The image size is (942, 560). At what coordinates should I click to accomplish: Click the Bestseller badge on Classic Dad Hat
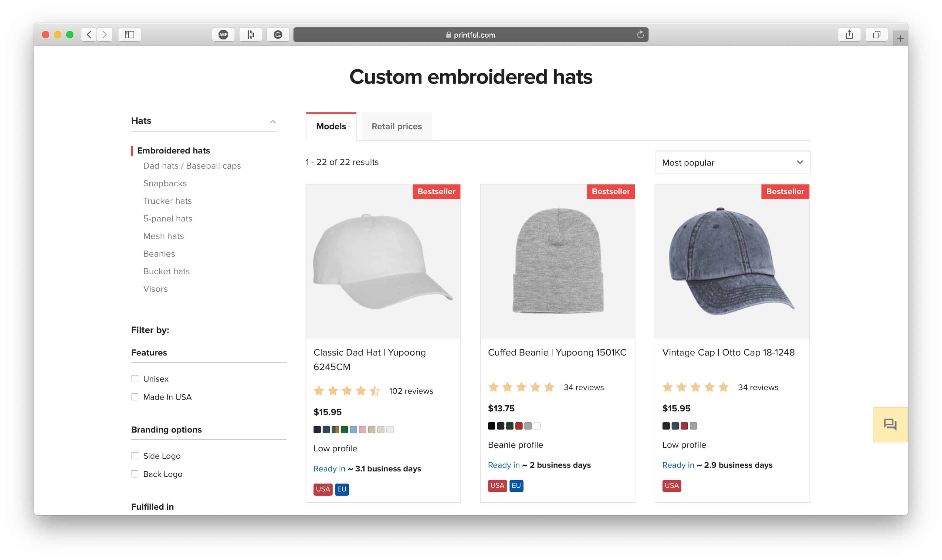click(x=436, y=191)
